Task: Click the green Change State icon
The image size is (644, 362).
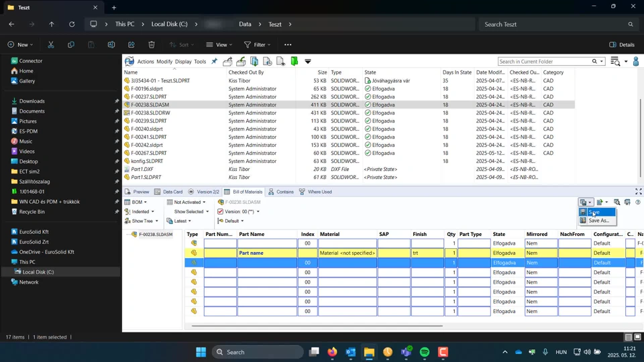Action: pyautogui.click(x=294, y=62)
